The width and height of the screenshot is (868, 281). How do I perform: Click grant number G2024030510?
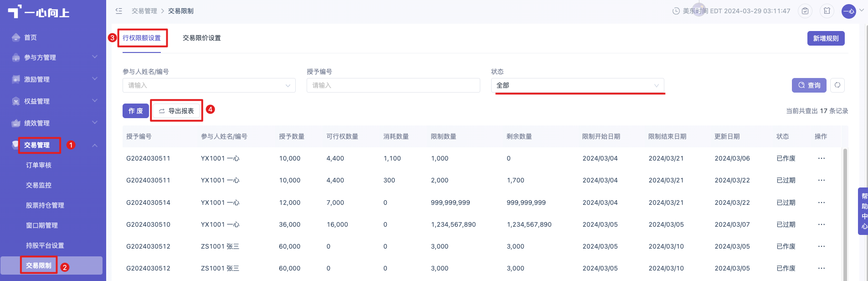pyautogui.click(x=148, y=224)
